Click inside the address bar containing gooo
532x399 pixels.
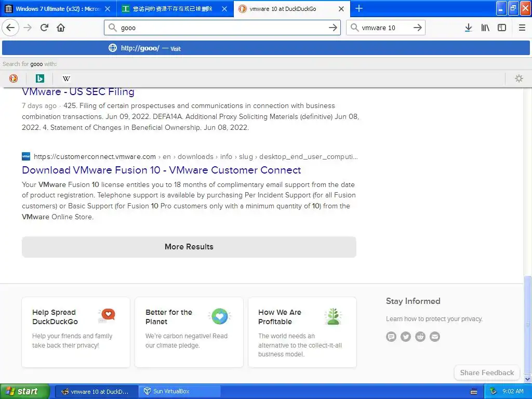click(222, 28)
